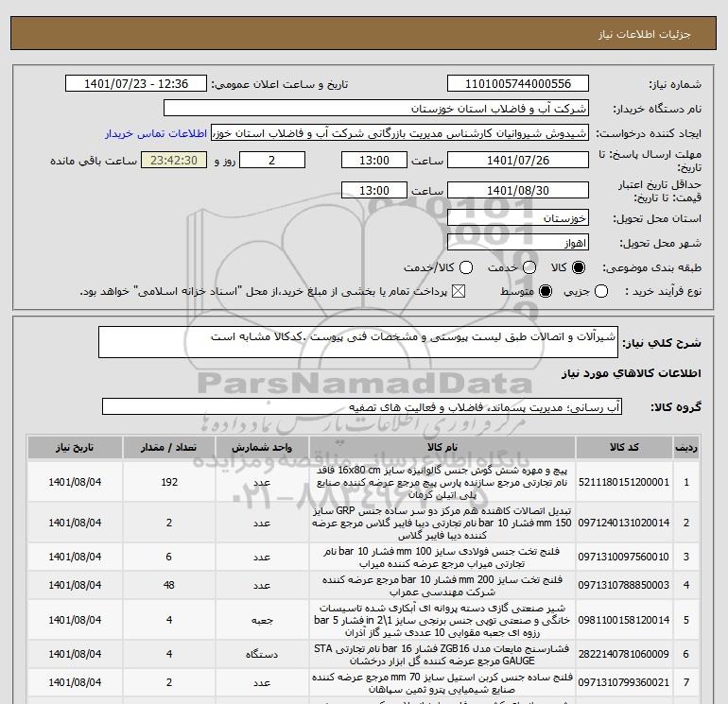This screenshot has width=728, height=704.
Task: Click the ردیف column header
Action: [x=686, y=447]
